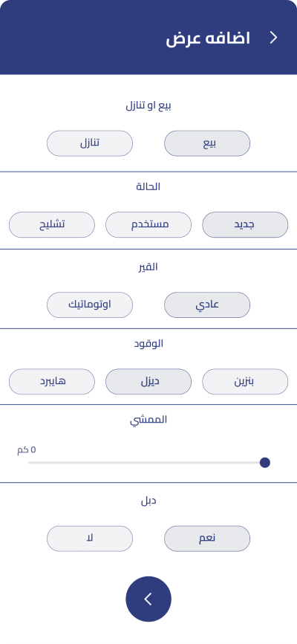
Task: Click the الحالة section heading
Action: coord(148,187)
